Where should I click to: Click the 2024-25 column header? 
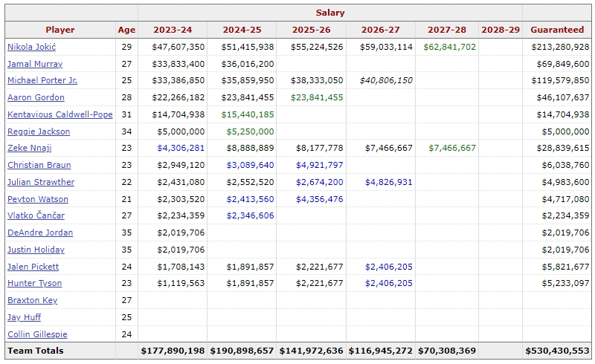242,30
